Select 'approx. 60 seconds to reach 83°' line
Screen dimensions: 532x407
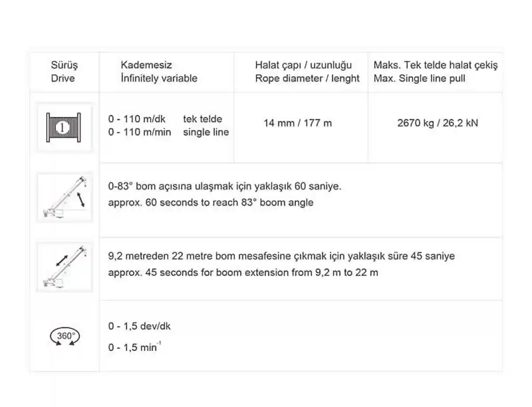211,203
